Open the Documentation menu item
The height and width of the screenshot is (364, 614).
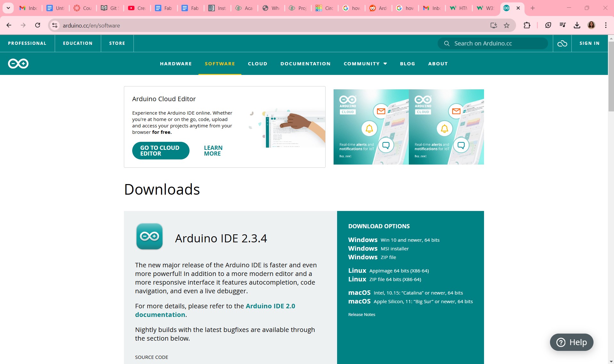305,64
